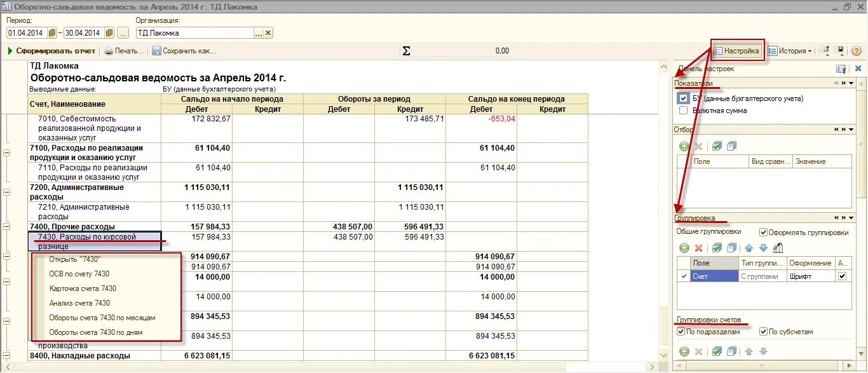Delete the selected grouping with the red X
The height and width of the screenshot is (373, 868).
click(699, 248)
